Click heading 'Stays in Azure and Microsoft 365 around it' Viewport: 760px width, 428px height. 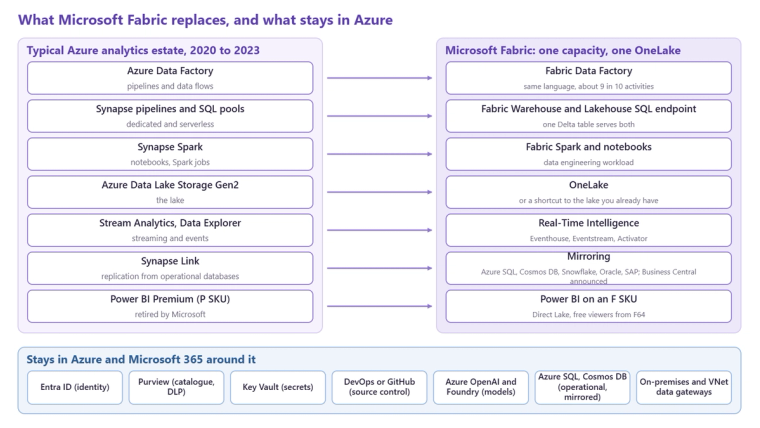pyautogui.click(x=141, y=359)
